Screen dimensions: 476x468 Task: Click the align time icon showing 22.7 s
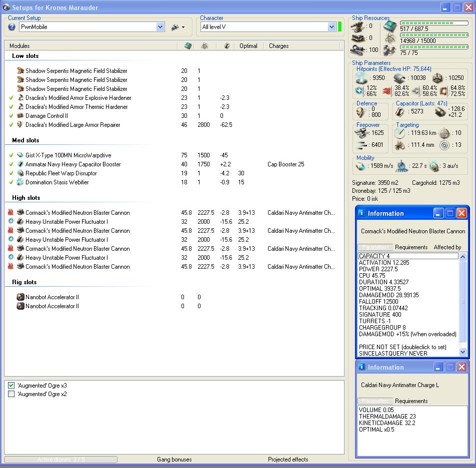tap(401, 166)
